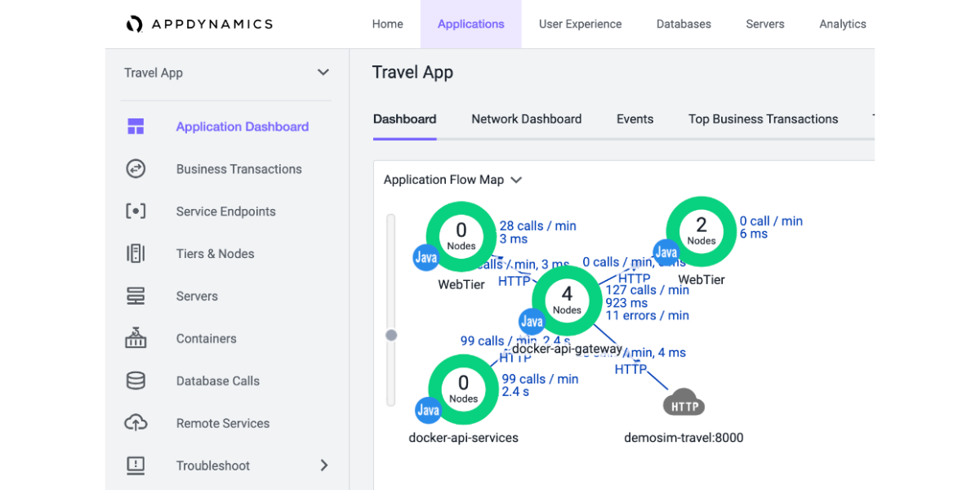This screenshot has height=490, width=980.
Task: Open Database Calls in sidebar
Action: click(x=218, y=381)
